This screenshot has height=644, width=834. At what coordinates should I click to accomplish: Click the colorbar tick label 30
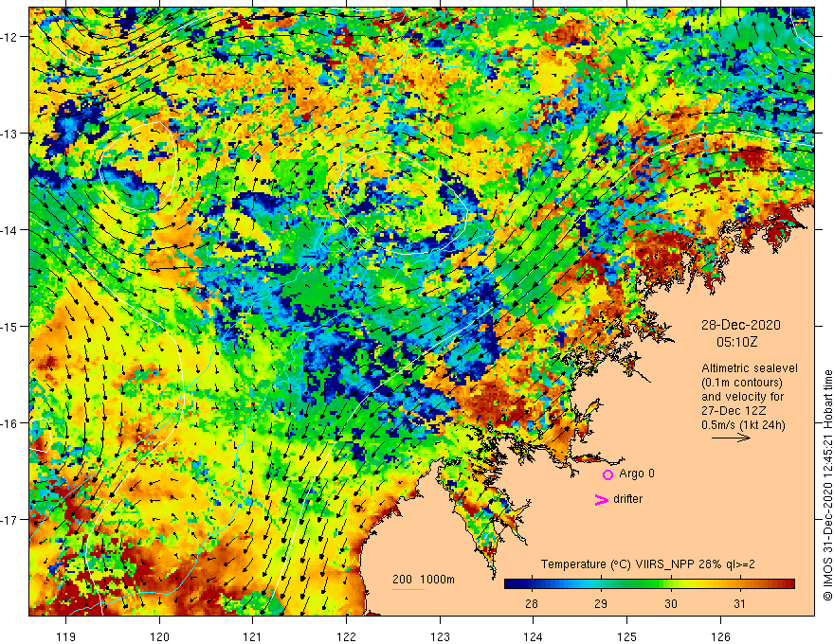[x=671, y=603]
